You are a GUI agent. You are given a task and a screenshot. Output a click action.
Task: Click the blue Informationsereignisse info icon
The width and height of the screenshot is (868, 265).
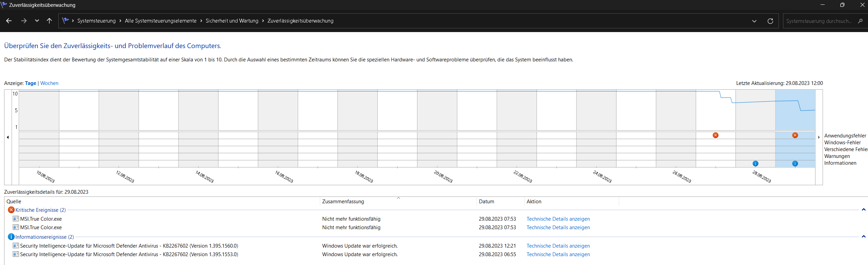[x=11, y=237]
